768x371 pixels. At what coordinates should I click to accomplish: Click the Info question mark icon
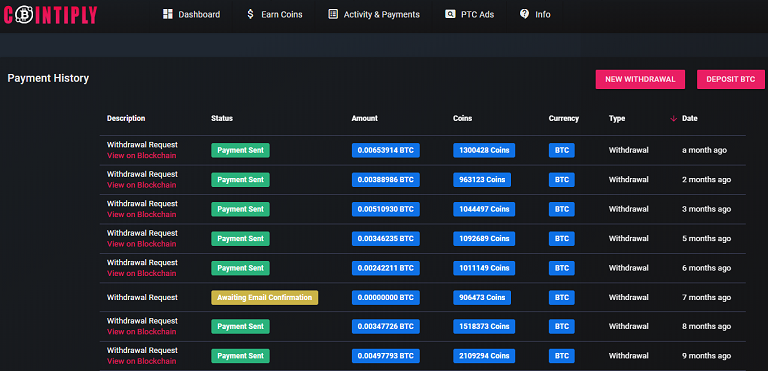tap(524, 14)
